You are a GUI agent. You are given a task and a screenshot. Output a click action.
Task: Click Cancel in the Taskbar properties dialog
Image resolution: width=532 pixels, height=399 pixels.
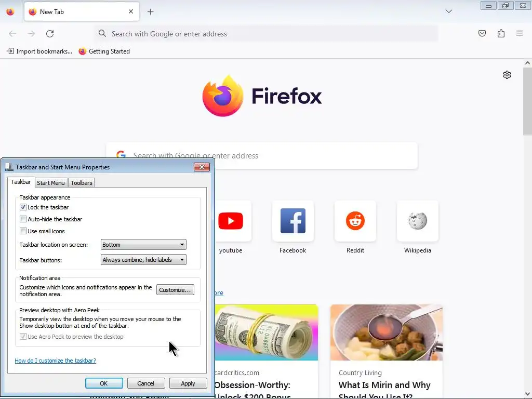pos(146,383)
